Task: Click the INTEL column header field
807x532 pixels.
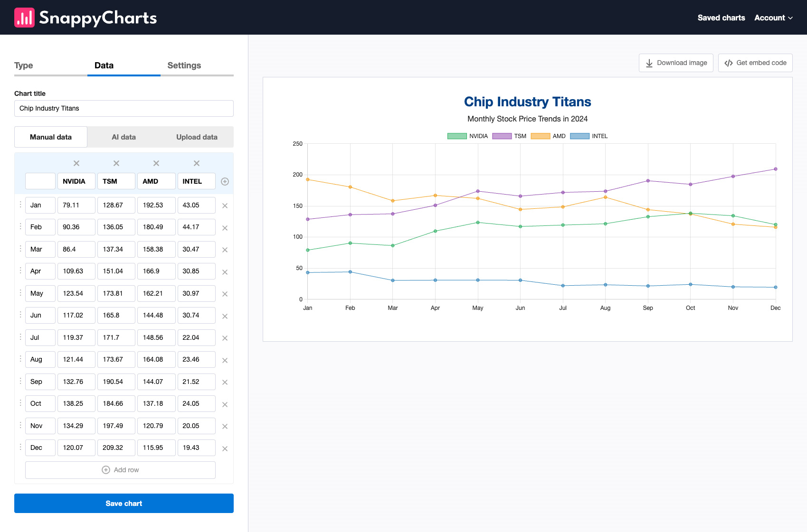Action: point(197,181)
